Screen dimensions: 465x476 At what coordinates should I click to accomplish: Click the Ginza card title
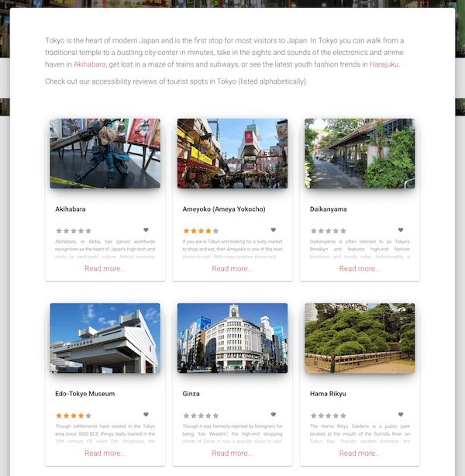point(191,394)
